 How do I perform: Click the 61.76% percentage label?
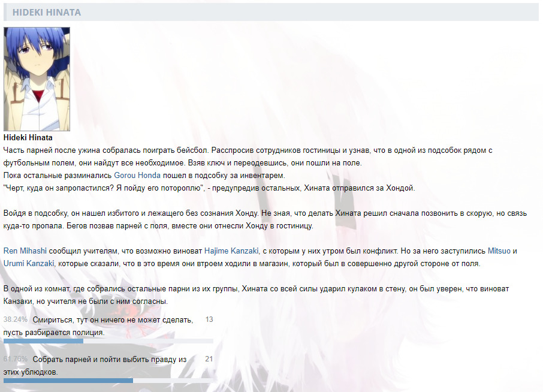(x=16, y=359)
